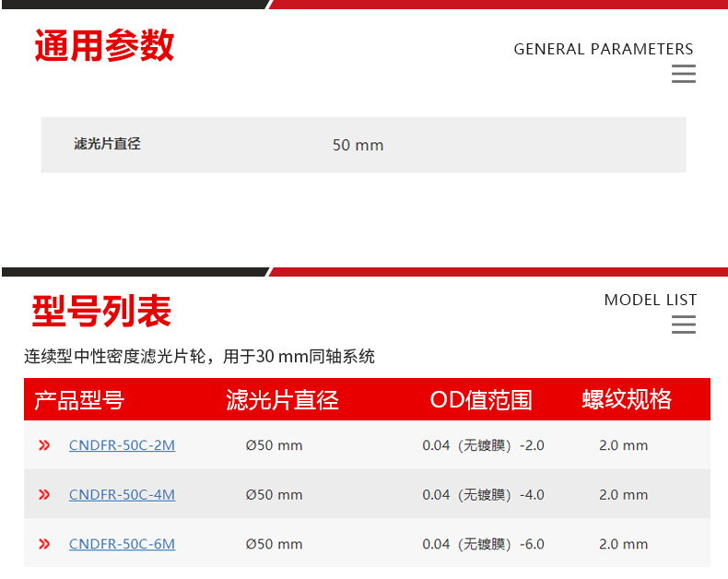The image size is (728, 579).
Task: Click the GENERAL PARAMETERS label
Action: [603, 49]
